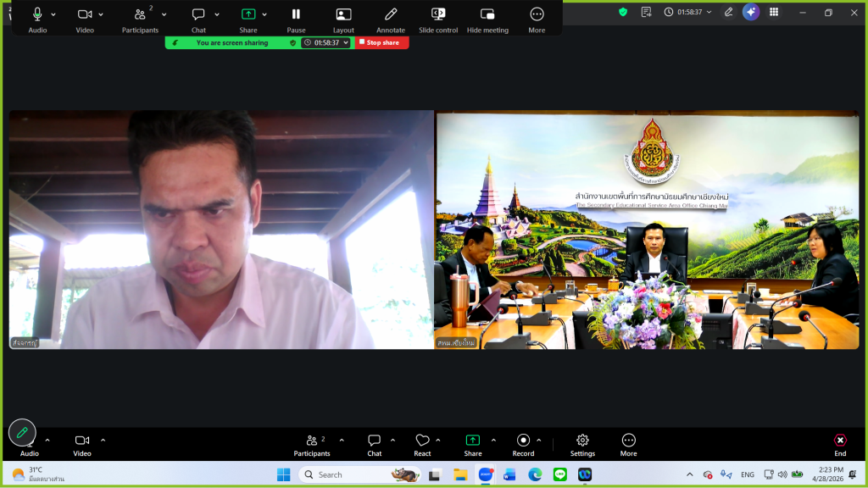
Task: Toggle camera video in bottom meeting bar
Action: 82,441
